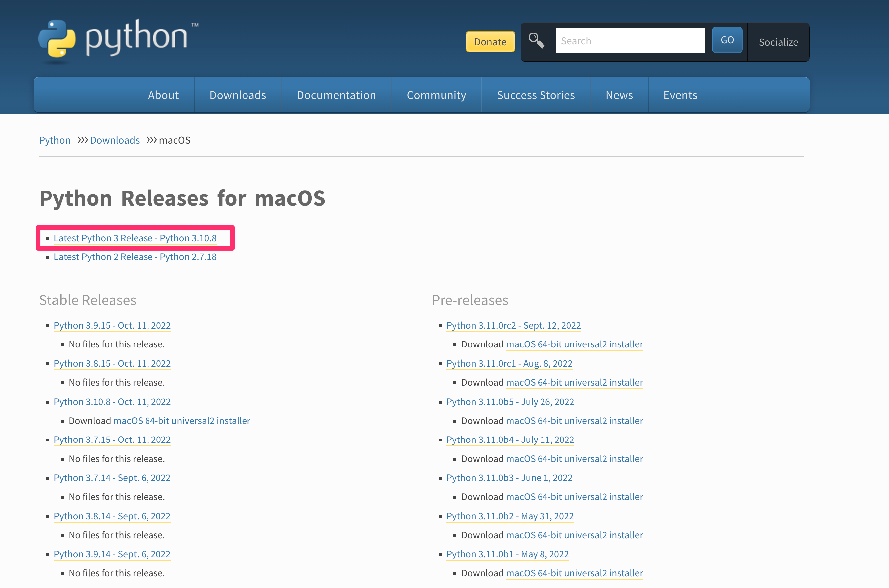Download 3.11.0b3 macOS universal2 installer
Image resolution: width=889 pixels, height=588 pixels.
click(574, 497)
